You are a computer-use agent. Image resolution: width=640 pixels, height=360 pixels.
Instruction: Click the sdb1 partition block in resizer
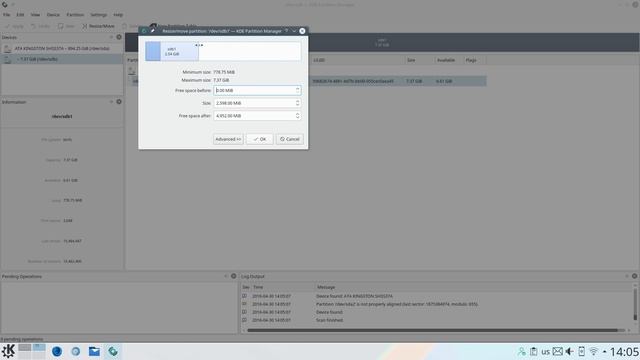(x=172, y=51)
